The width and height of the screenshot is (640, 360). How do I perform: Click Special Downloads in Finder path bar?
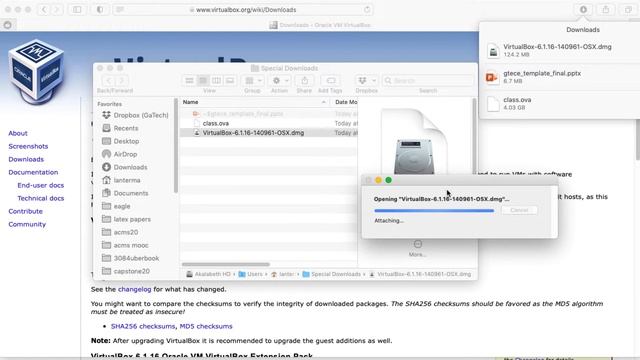pyautogui.click(x=331, y=274)
